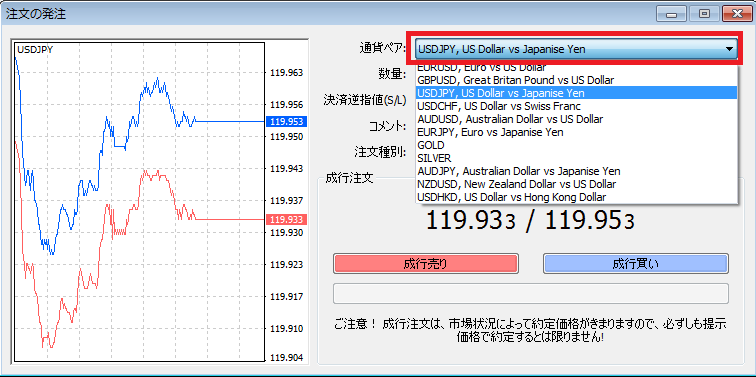This screenshot has height=377, width=756.
Task: Select EURJPY, Euro vs Japanese Yen
Action: pos(576,132)
